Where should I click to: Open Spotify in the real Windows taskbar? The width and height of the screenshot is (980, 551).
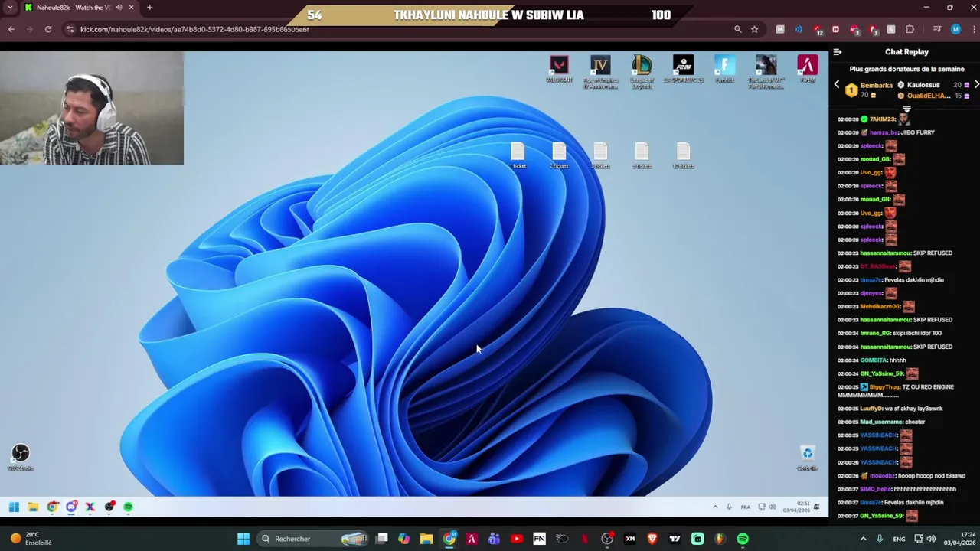click(x=743, y=539)
